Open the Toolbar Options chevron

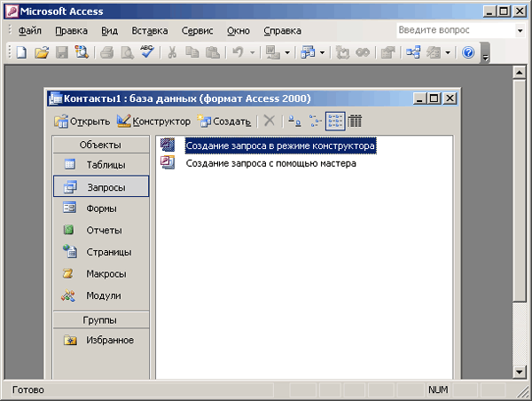486,53
